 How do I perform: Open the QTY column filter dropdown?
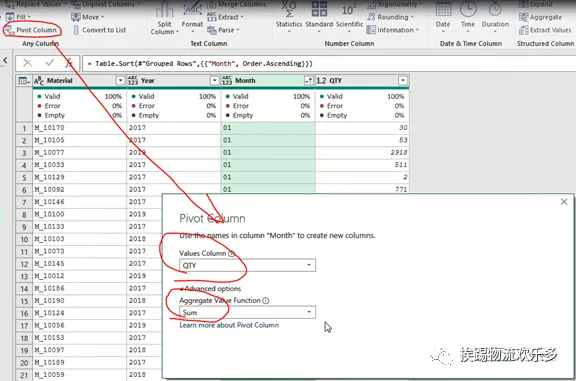[x=403, y=80]
